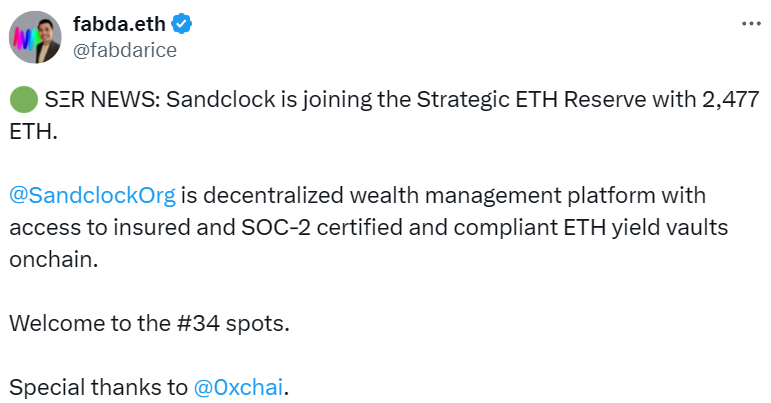
Task: Click the fabda.eth display name
Action: [119, 25]
